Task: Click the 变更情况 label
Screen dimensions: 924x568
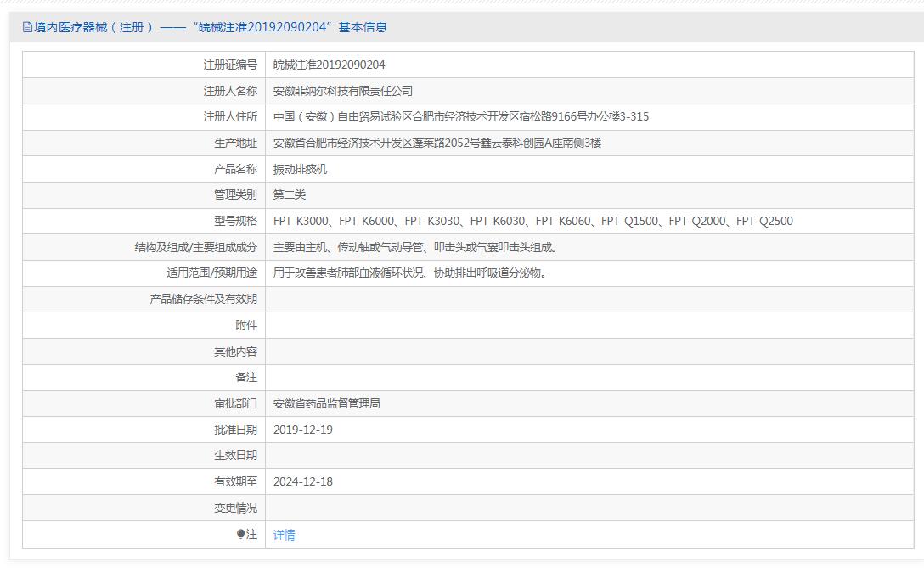Action: tap(236, 508)
